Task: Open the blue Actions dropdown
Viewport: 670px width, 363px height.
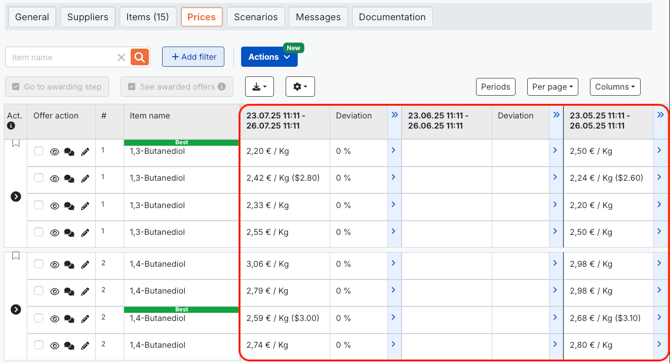Action: [269, 57]
